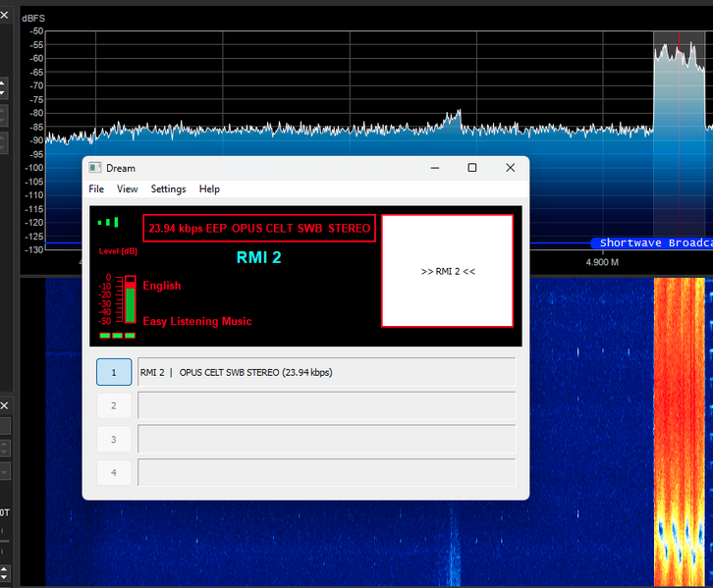
Task: Click the green signal strength bars indicator
Action: tap(108, 222)
